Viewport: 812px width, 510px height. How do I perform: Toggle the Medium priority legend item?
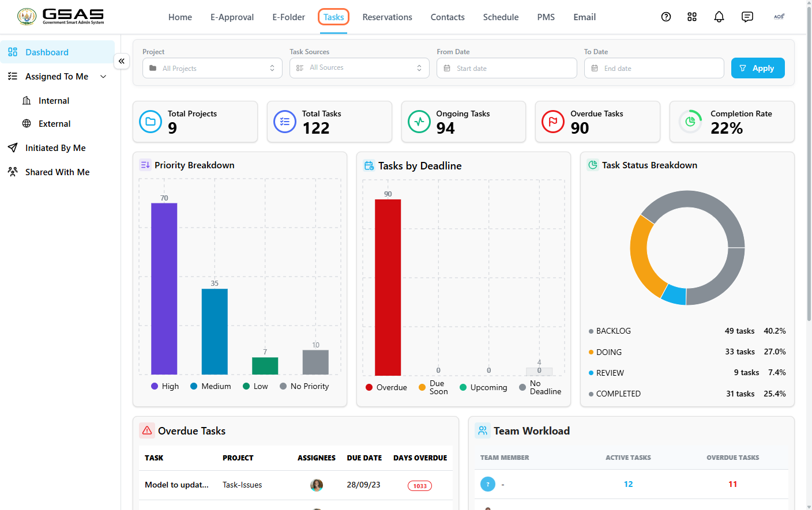pos(210,386)
